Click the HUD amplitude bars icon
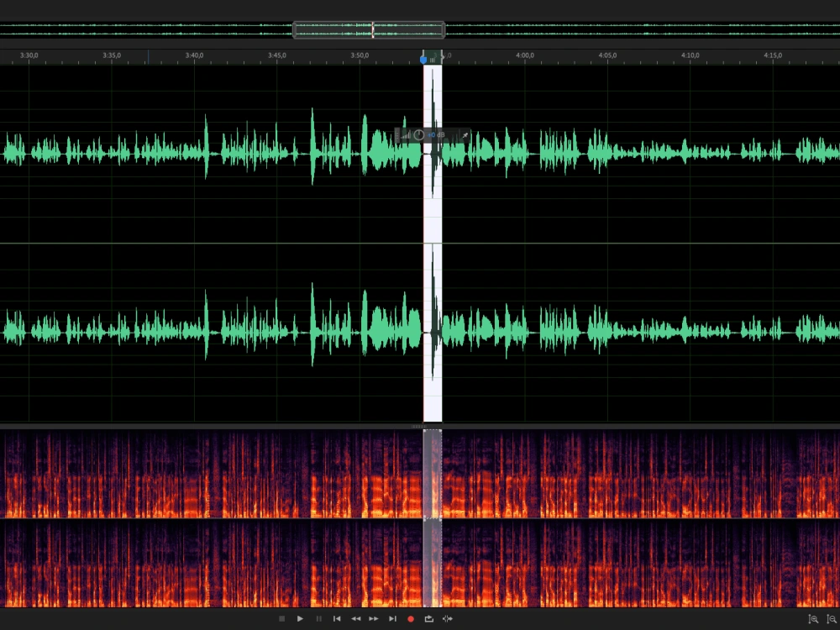 [406, 135]
